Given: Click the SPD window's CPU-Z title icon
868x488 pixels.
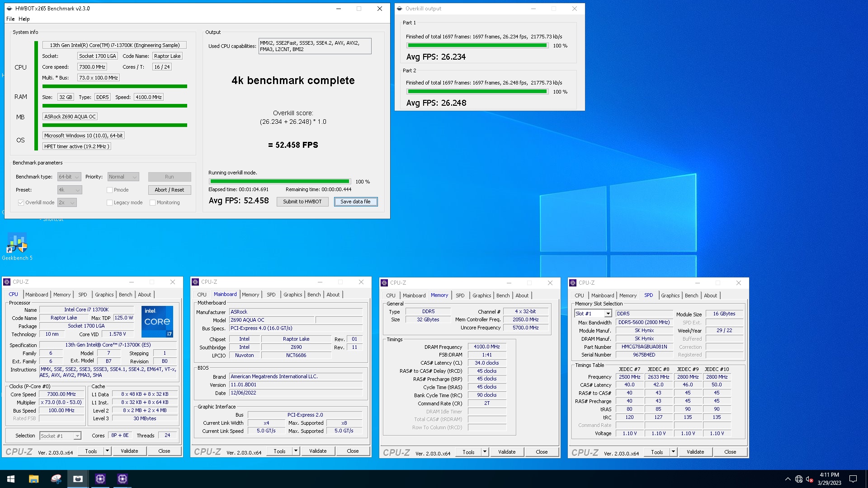Looking at the screenshot, I should click(x=573, y=283).
